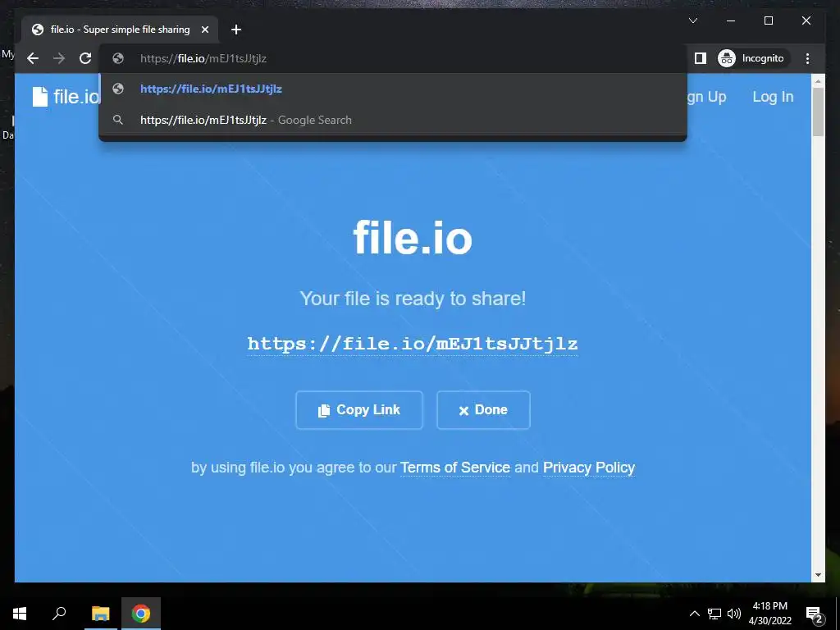
Task: Reload the file.io page
Action: pyautogui.click(x=85, y=58)
